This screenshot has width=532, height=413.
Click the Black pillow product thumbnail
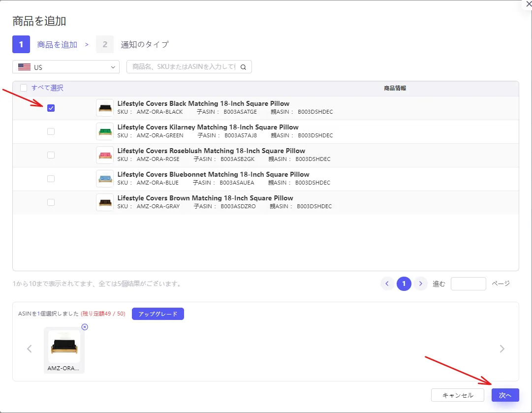[x=105, y=108]
